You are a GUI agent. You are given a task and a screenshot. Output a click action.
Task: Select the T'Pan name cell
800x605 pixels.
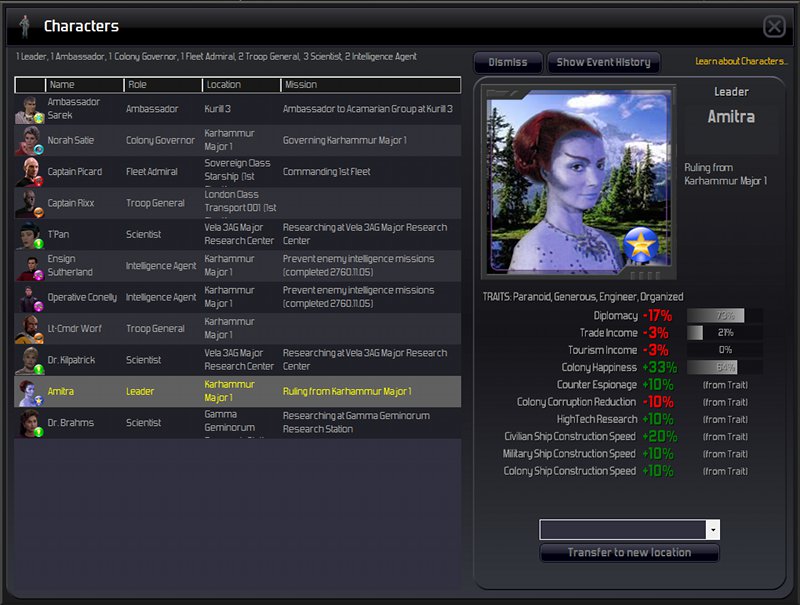(x=58, y=235)
